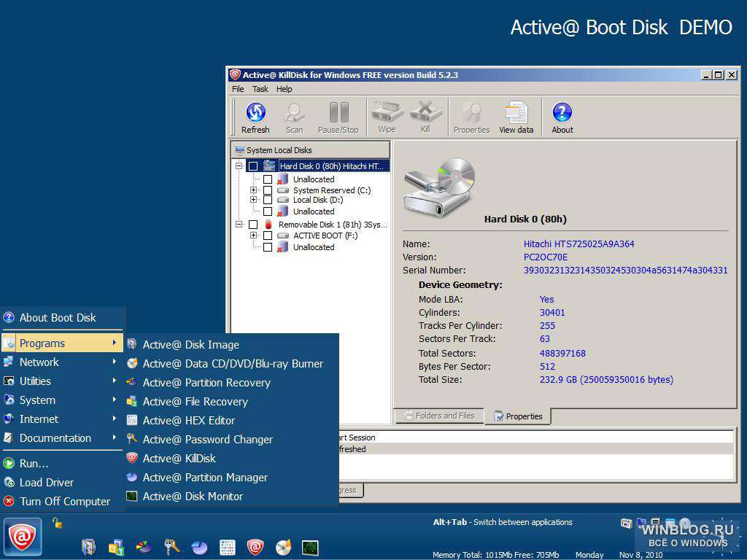Choose About Boot Disk from the start menu

(62, 318)
